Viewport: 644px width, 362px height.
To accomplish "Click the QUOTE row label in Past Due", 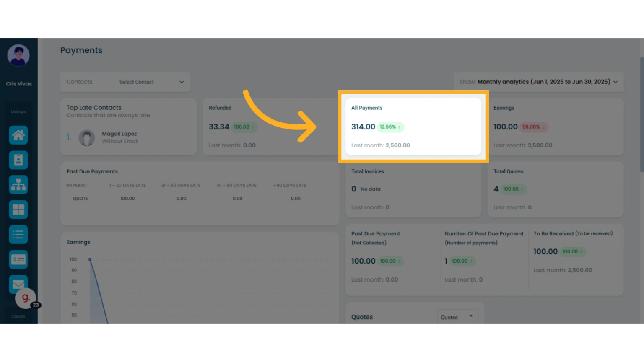I will pos(80,199).
